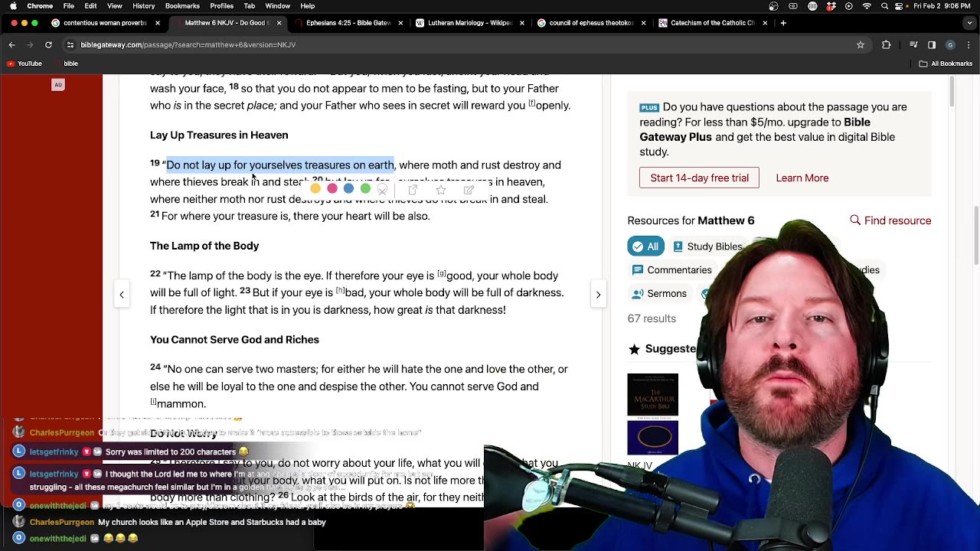Screen dimensions: 980x551
Task: Add a note with the pencil icon
Action: pos(469,189)
